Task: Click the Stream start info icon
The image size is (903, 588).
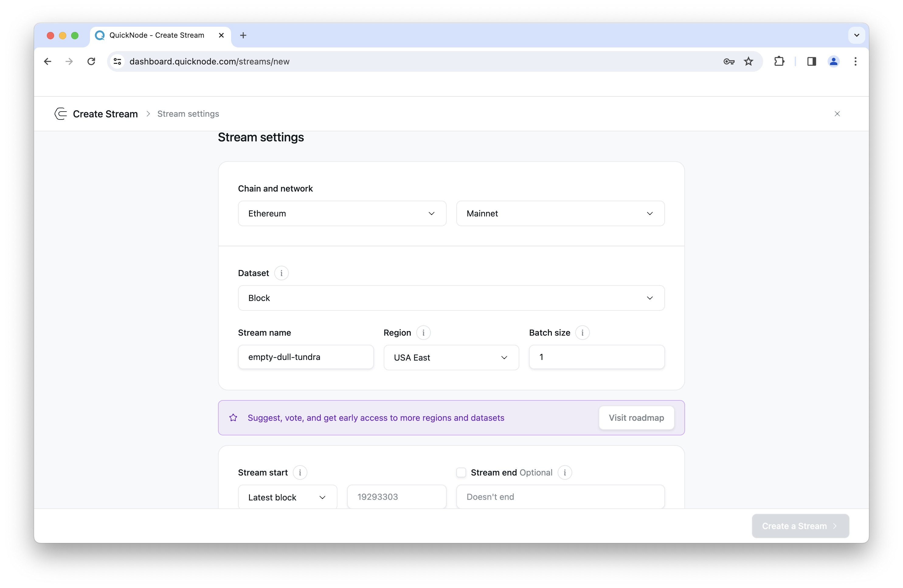Action: [x=299, y=472]
